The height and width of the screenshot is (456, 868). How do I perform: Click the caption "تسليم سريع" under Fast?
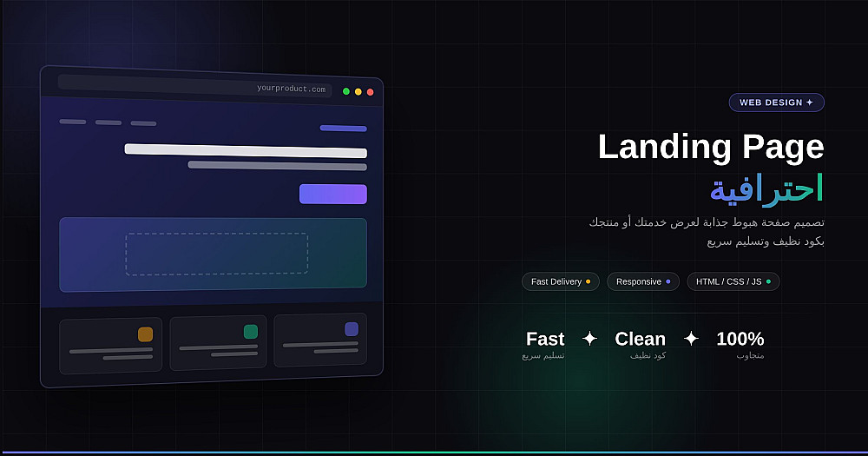[543, 356]
